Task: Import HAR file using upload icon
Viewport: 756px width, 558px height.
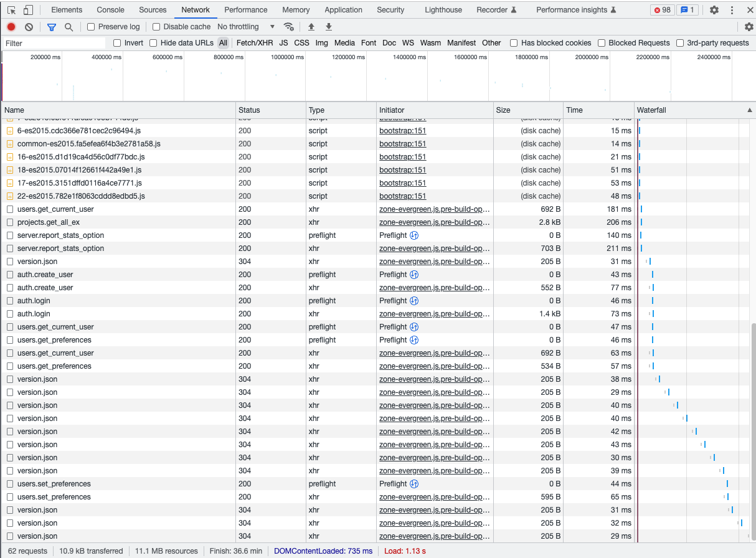Action: pyautogui.click(x=311, y=27)
